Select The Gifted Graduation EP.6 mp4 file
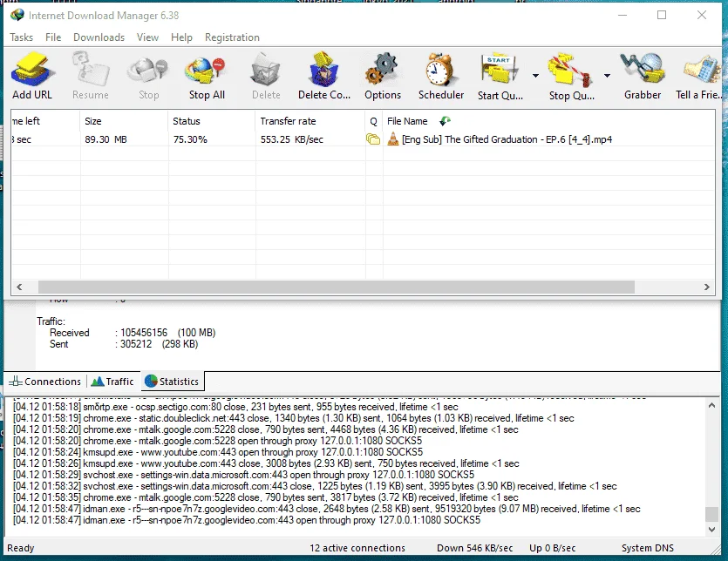Screen dimensions: 728x561 [507, 139]
